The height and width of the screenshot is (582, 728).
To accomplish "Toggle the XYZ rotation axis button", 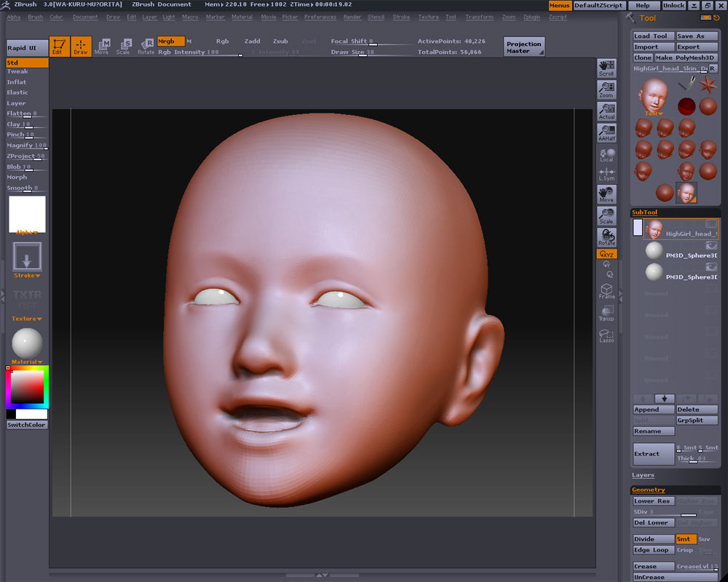I will [606, 254].
